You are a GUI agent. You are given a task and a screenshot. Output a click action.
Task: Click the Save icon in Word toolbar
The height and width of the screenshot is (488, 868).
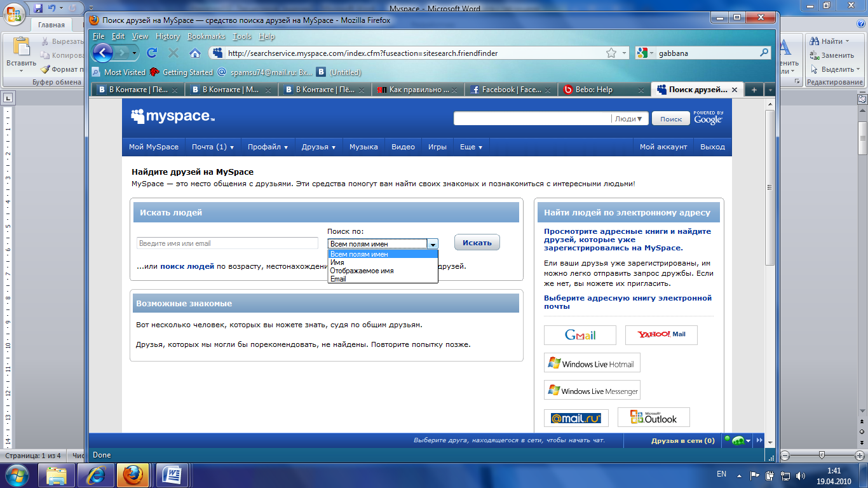point(39,8)
